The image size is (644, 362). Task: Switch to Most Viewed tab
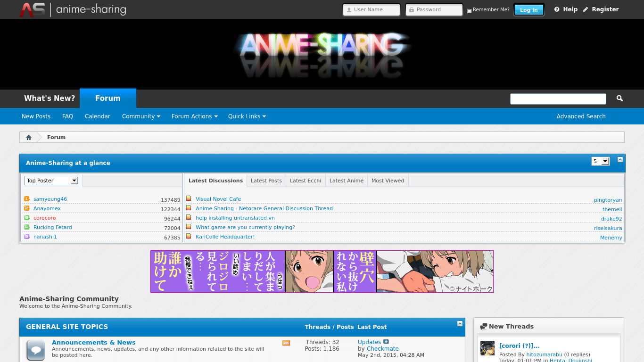[388, 181]
